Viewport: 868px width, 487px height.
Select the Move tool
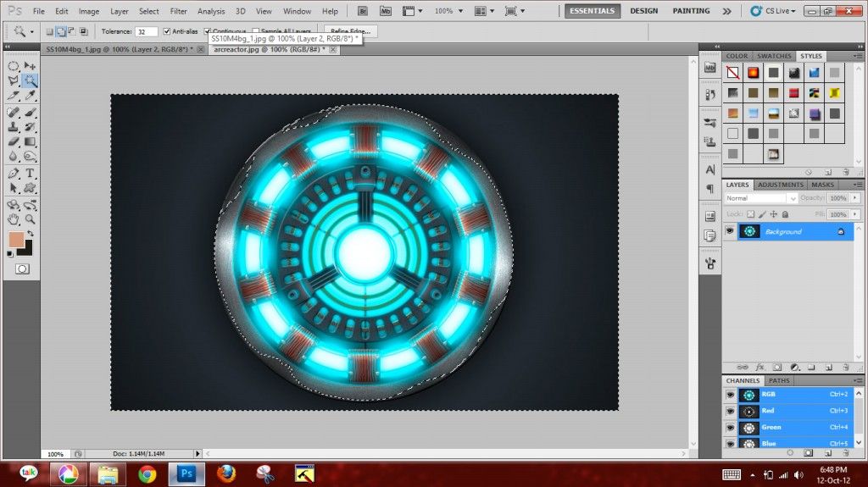(30, 66)
